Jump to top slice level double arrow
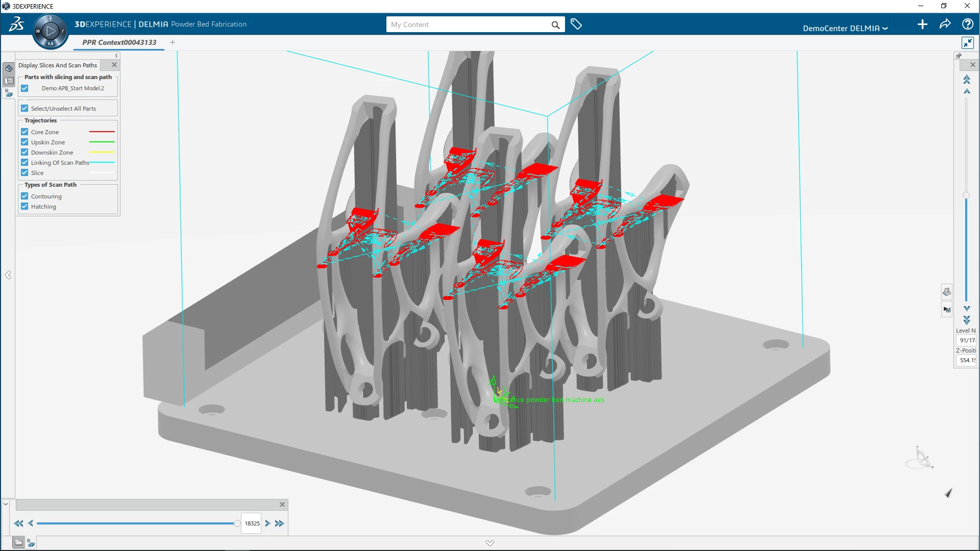 [x=967, y=79]
